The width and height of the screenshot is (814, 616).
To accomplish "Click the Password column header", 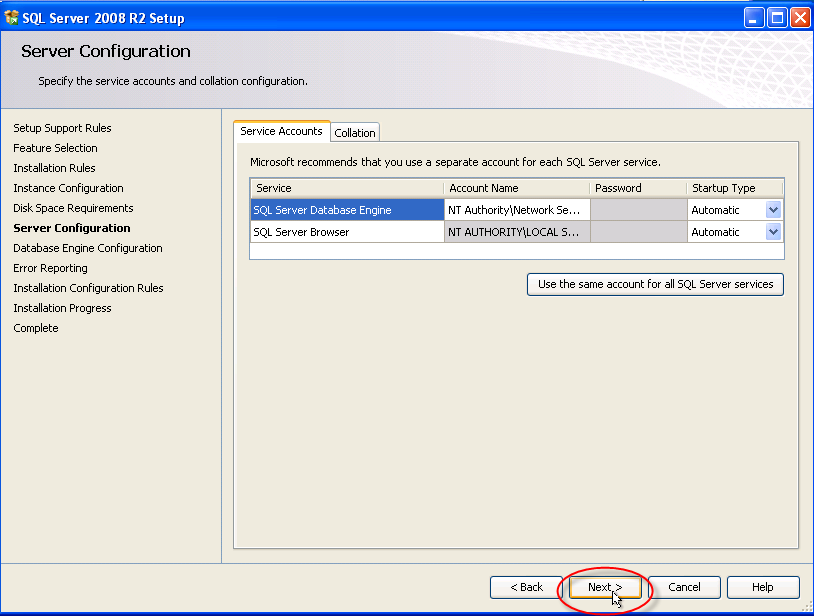I will (638, 188).
